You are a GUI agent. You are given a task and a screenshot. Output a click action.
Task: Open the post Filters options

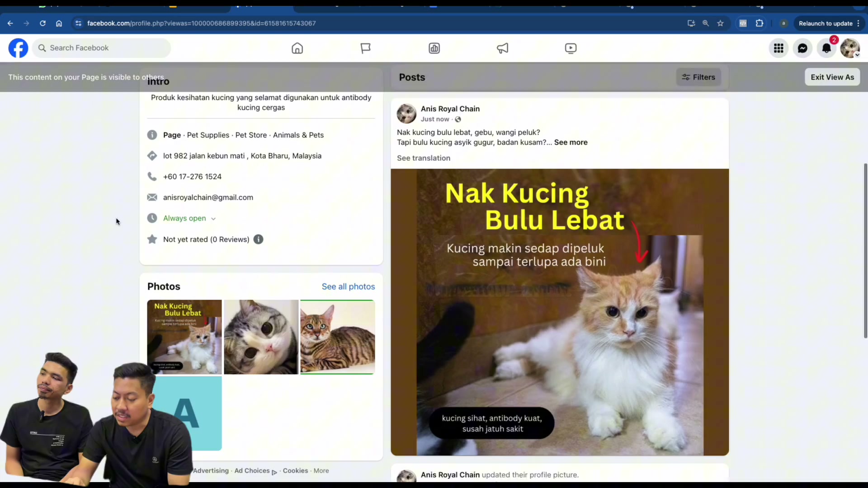pyautogui.click(x=698, y=77)
